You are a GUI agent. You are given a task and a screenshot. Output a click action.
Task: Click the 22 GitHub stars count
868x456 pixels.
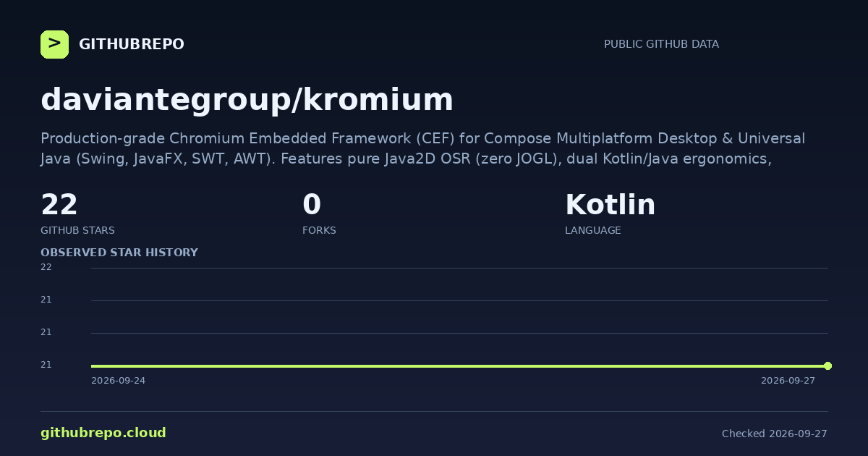(59, 205)
